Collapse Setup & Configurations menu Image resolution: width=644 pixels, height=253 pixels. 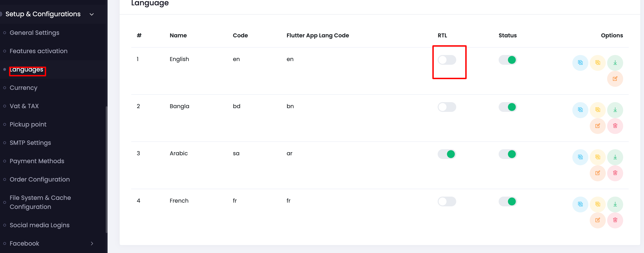tap(92, 14)
